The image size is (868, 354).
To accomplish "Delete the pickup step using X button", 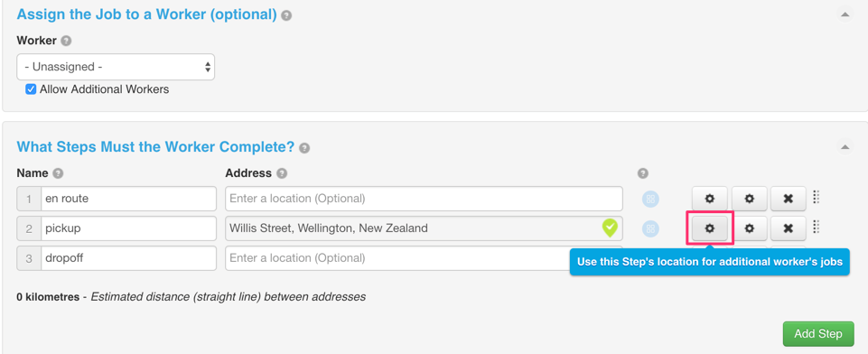I will [x=789, y=228].
